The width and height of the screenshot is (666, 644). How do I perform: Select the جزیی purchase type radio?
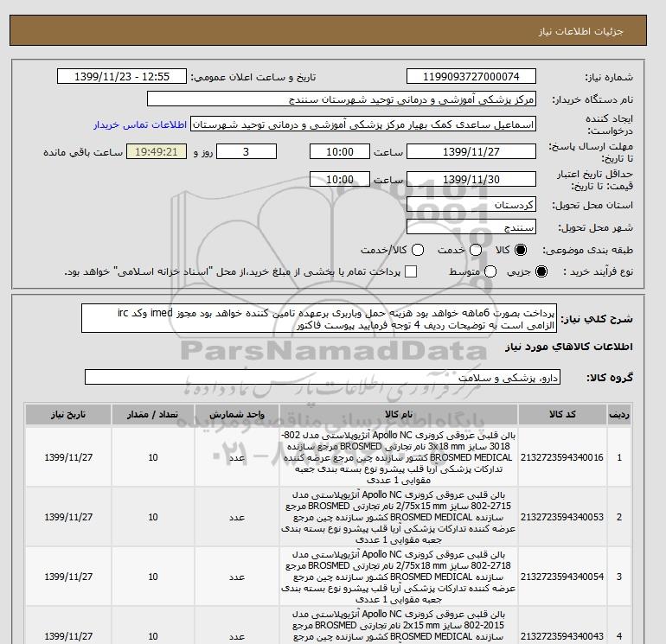click(x=541, y=271)
